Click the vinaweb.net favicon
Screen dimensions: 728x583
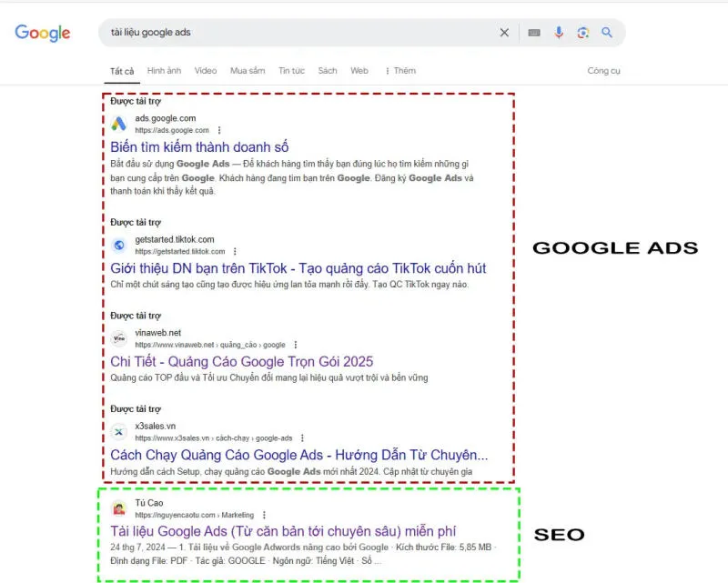pyautogui.click(x=119, y=338)
